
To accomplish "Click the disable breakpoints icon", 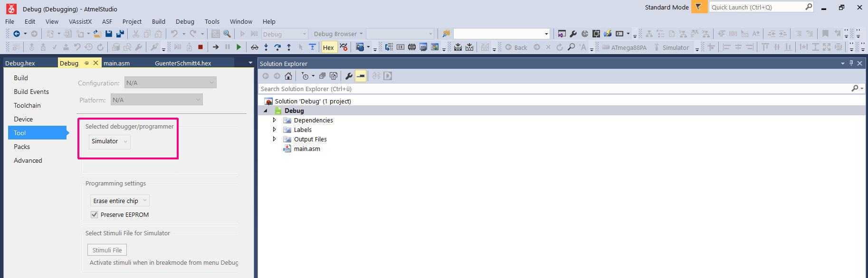I will coord(343,47).
